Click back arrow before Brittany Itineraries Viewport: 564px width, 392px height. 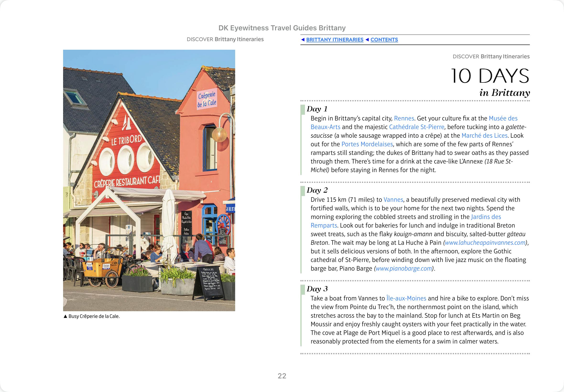pyautogui.click(x=303, y=39)
